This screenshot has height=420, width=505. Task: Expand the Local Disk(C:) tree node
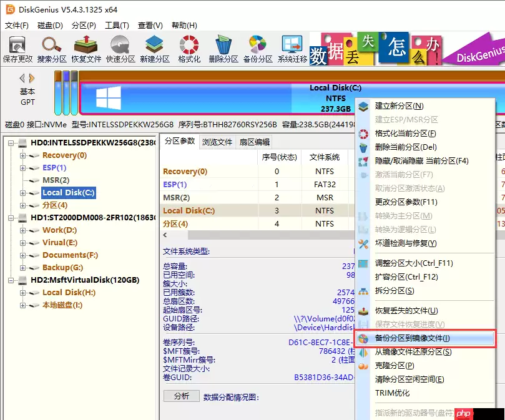tap(22, 193)
